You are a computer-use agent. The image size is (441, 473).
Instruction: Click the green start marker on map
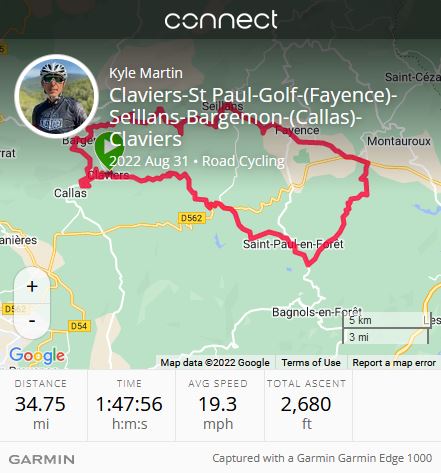(x=107, y=150)
